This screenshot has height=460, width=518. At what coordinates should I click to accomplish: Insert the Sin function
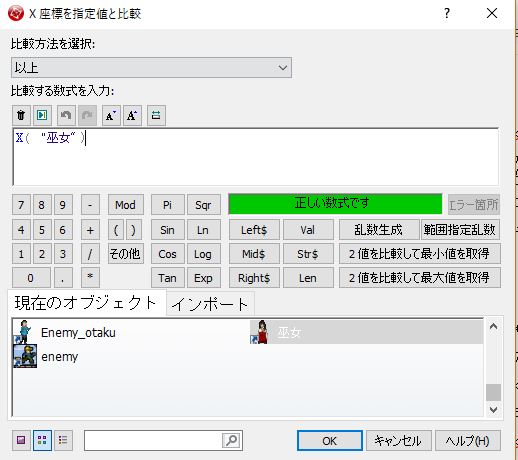167,230
